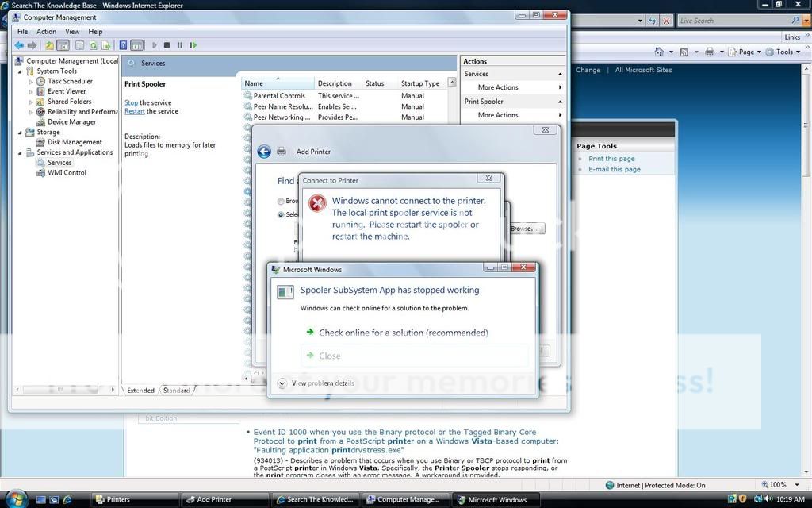Open the Help toolbar icon
Image resolution: width=812 pixels, height=508 pixels.
pyautogui.click(x=123, y=45)
